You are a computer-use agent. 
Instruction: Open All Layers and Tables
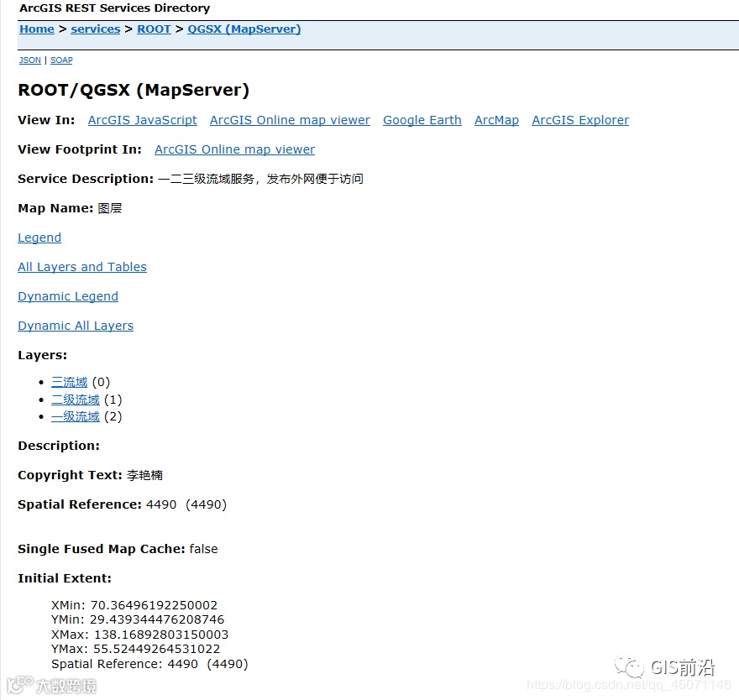[x=82, y=267]
